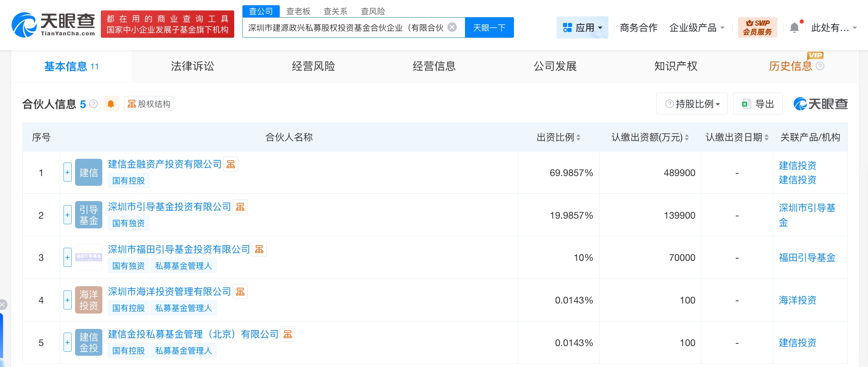Clear the search box text
868x367 pixels.
(x=452, y=27)
